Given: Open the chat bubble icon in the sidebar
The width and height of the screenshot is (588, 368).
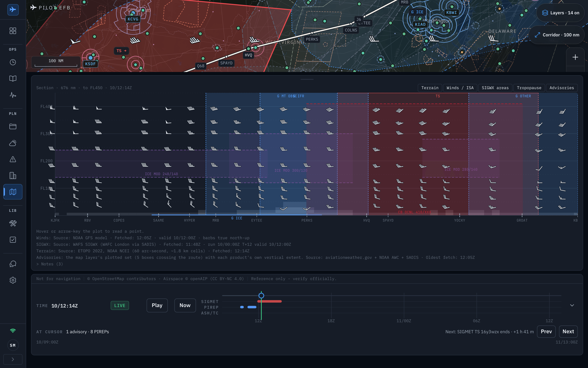Looking at the screenshot, I should 13,264.
